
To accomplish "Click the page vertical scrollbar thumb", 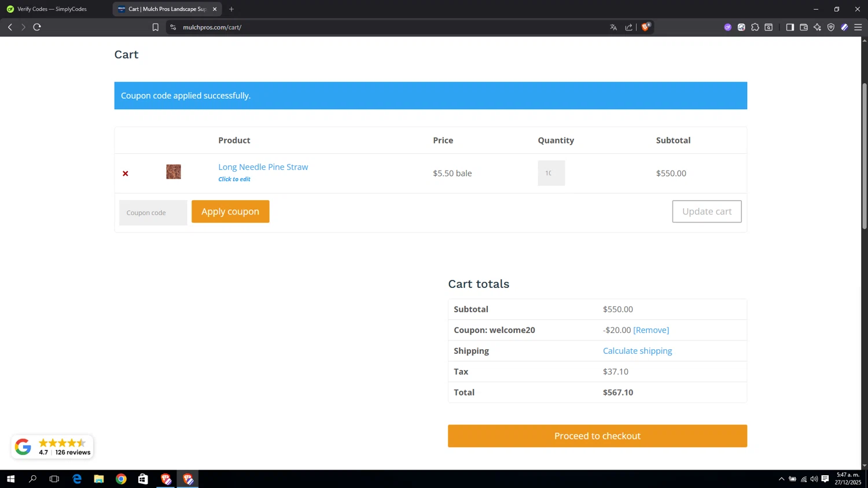I will 865,156.
